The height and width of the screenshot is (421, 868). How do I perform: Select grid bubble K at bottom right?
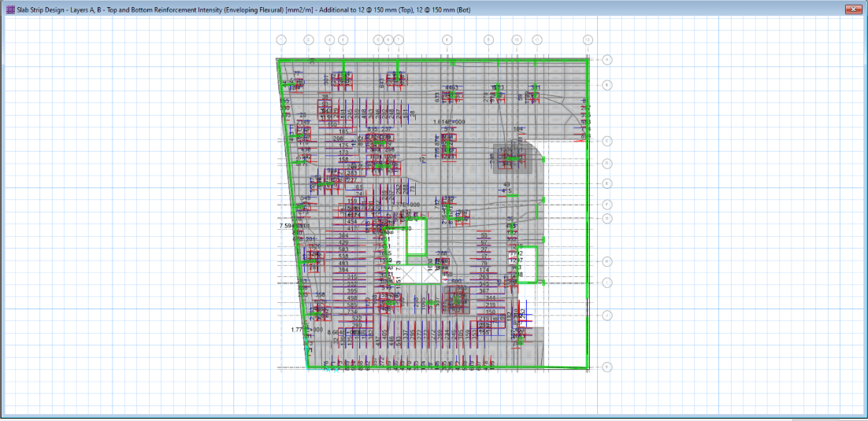pyautogui.click(x=607, y=367)
